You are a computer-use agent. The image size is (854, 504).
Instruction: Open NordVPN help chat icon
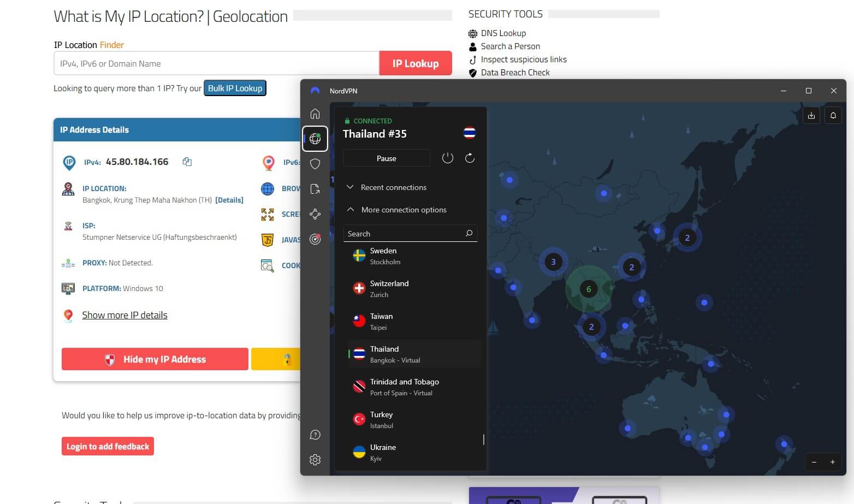pyautogui.click(x=315, y=435)
